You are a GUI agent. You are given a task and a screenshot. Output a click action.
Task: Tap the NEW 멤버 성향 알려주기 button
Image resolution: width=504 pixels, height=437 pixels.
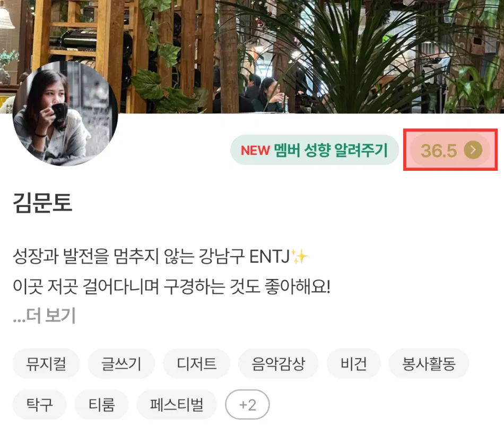[x=315, y=150]
